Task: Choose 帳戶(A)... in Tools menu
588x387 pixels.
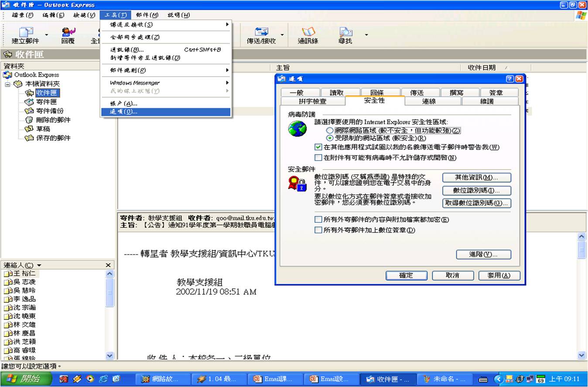Action: [x=166, y=103]
